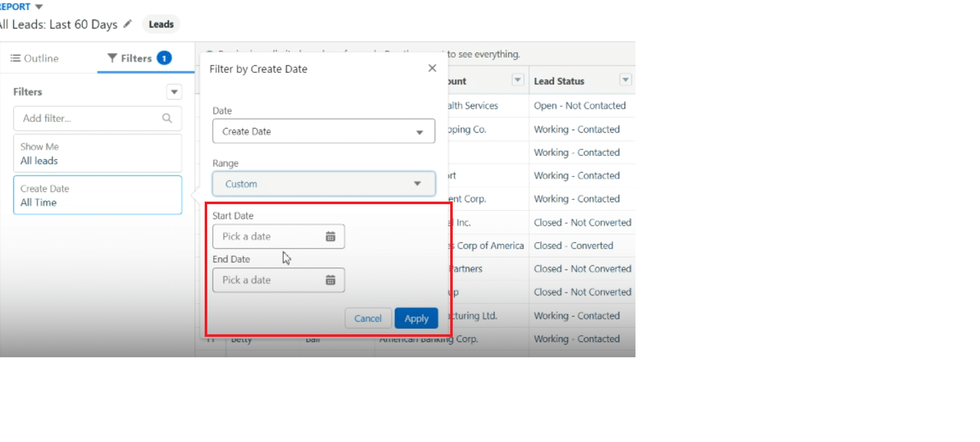The image size is (980, 442).
Task: Expand the Filters panel options arrow
Action: [174, 92]
